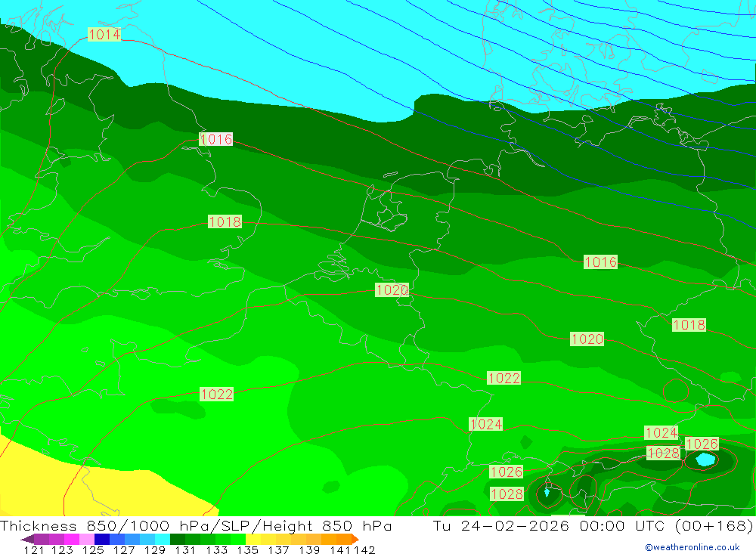Select the pure yellow legend swatch
This screenshot has width=756, height=554.
click(x=253, y=539)
